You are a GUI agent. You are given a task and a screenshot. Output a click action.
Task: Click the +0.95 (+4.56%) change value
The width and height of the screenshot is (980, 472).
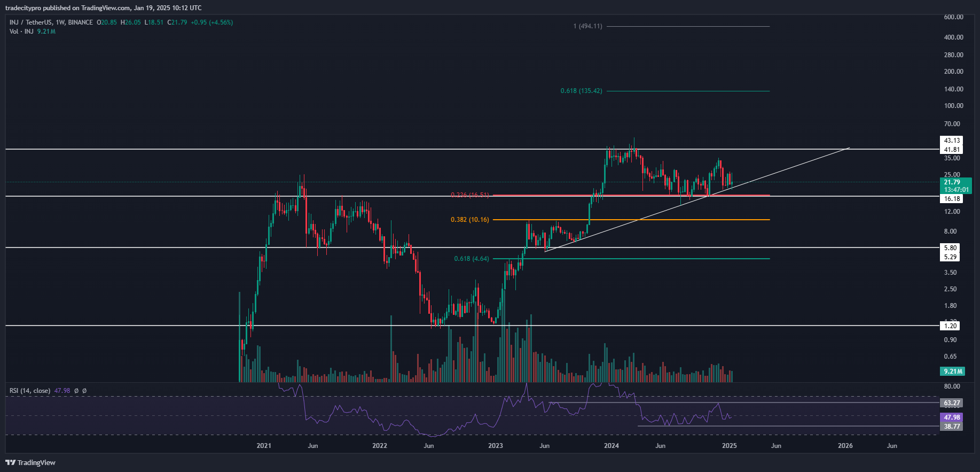point(212,22)
